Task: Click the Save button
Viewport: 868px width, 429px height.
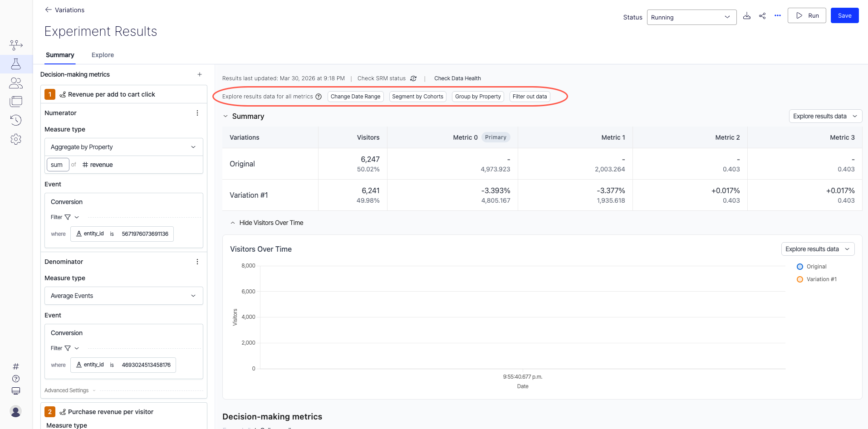Action: click(x=844, y=15)
